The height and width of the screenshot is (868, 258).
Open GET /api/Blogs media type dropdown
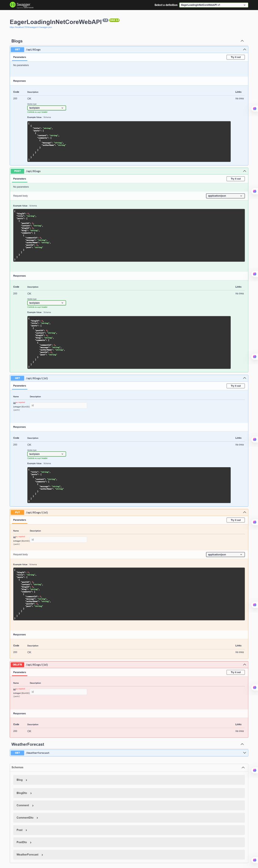[x=46, y=108]
